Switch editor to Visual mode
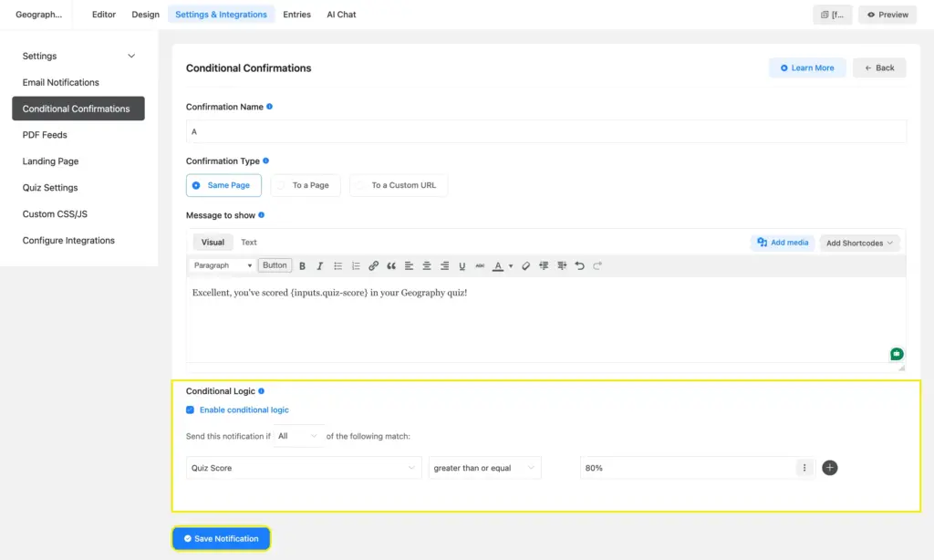The width and height of the screenshot is (934, 560). tap(213, 242)
